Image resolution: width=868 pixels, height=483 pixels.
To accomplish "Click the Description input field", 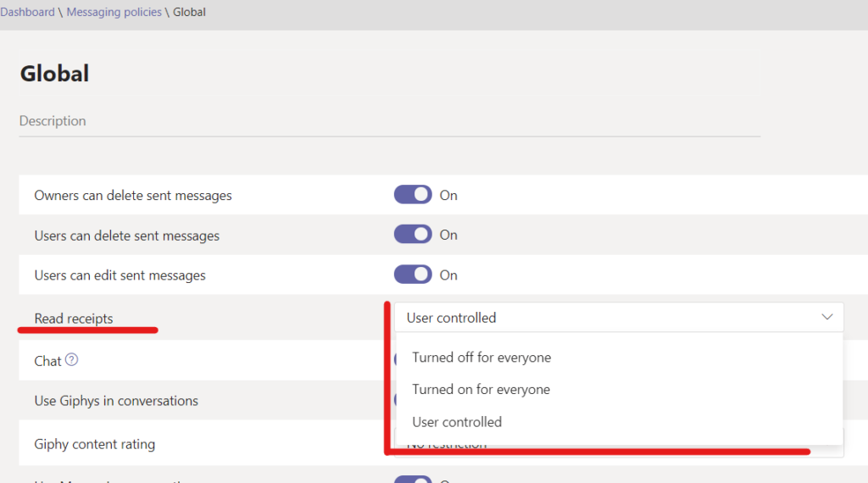I will coord(390,121).
